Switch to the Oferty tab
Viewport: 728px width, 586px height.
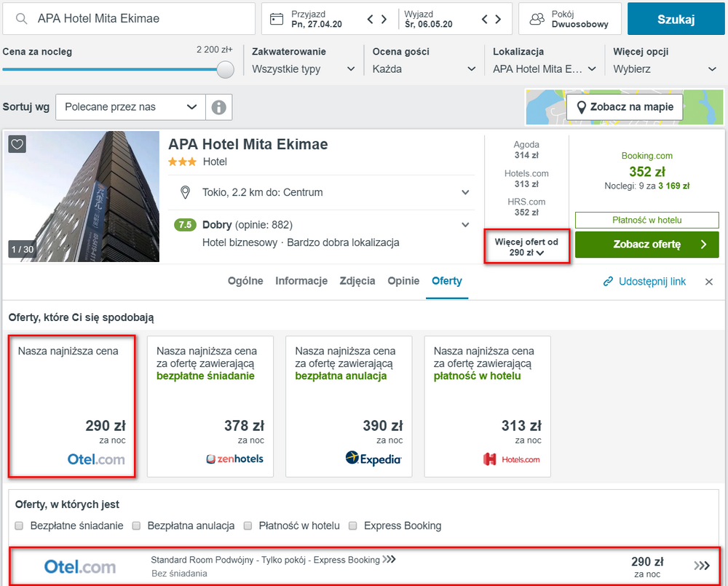point(447,281)
